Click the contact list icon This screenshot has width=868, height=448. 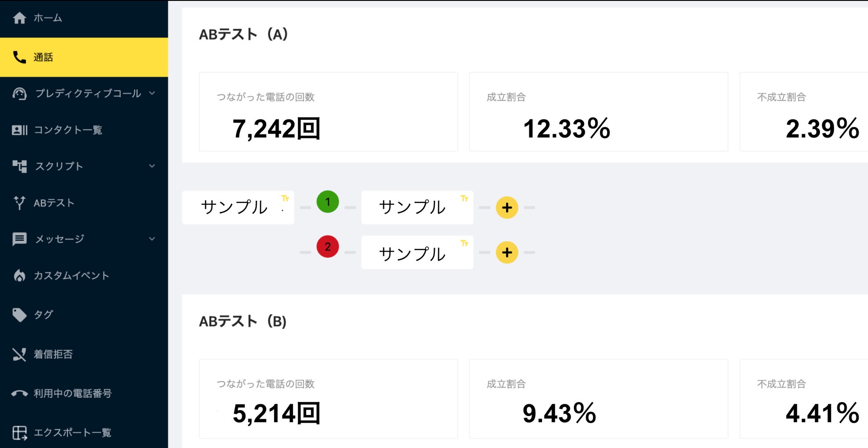tap(19, 130)
